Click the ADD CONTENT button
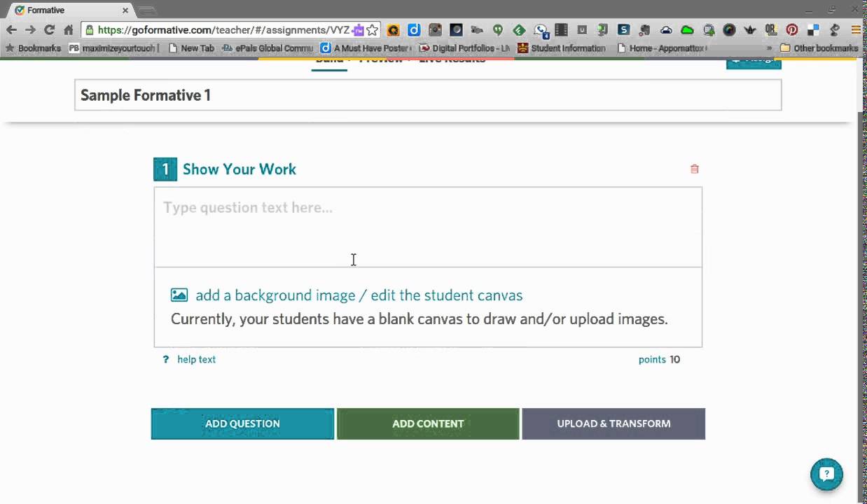Screen dimensions: 867x504 428,423
